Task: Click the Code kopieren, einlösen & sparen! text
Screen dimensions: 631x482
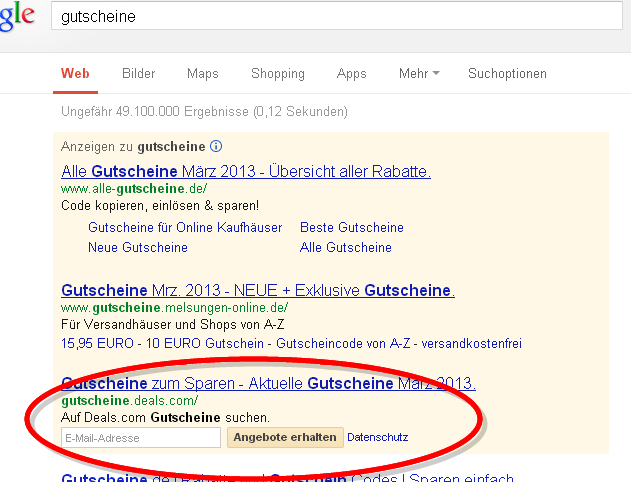Action: [160, 206]
